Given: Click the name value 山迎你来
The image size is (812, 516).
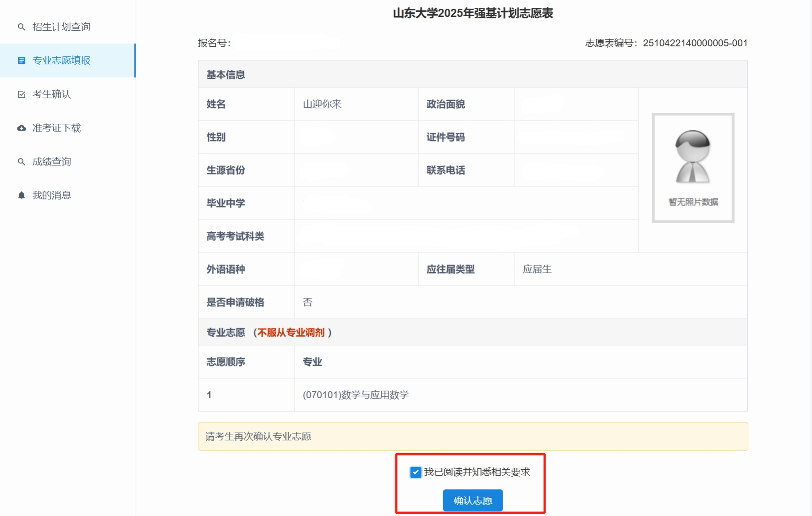Looking at the screenshot, I should pyautogui.click(x=322, y=104).
